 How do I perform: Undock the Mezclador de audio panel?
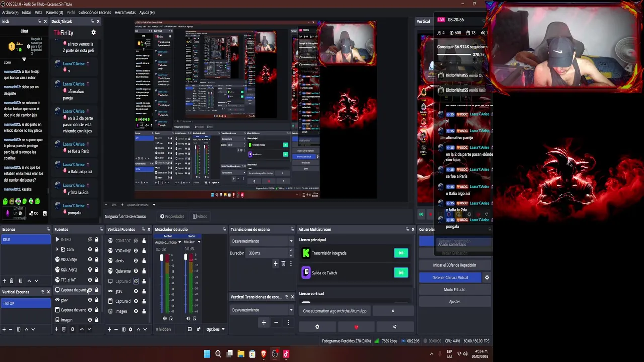point(225,229)
